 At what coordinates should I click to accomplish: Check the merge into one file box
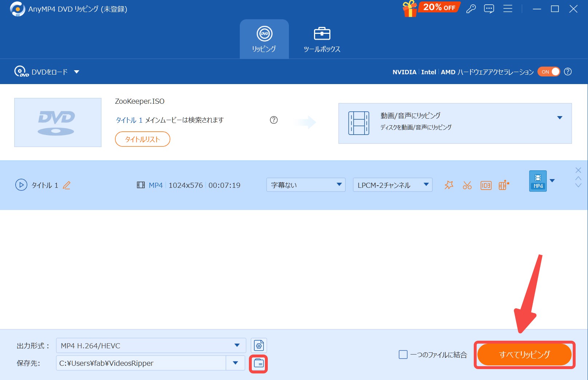403,355
